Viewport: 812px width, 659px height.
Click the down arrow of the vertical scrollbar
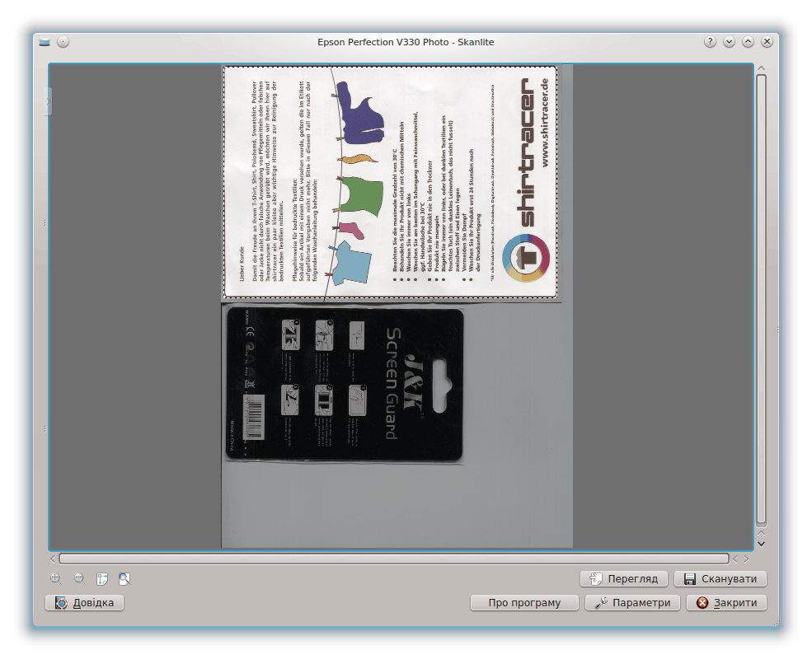pyautogui.click(x=761, y=544)
